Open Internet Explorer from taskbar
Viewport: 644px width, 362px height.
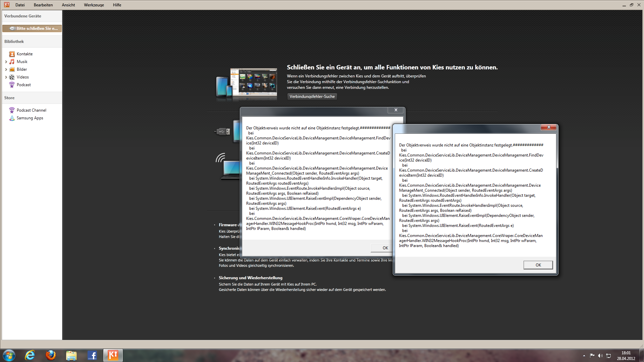point(30,355)
